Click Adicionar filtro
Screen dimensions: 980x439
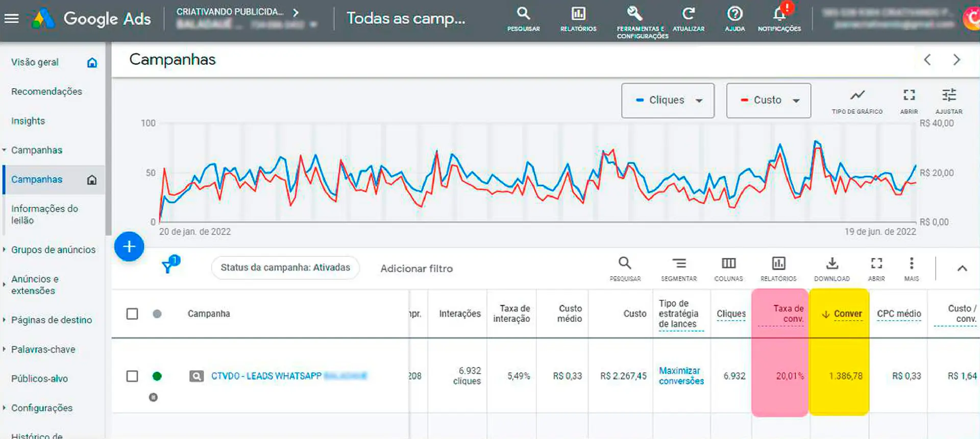(x=416, y=269)
